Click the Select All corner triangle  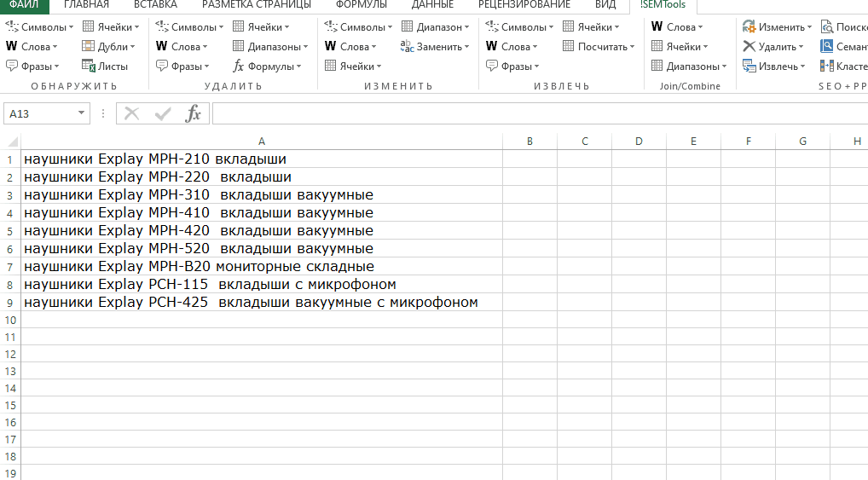(x=11, y=142)
